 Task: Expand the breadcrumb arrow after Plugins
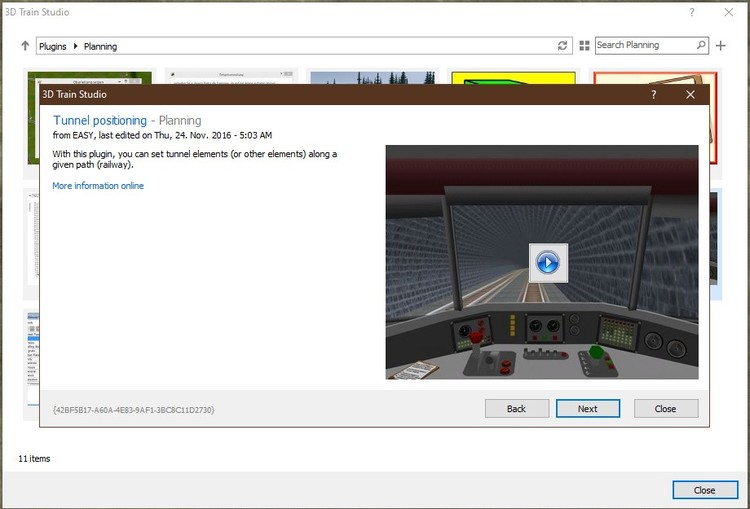[x=76, y=46]
